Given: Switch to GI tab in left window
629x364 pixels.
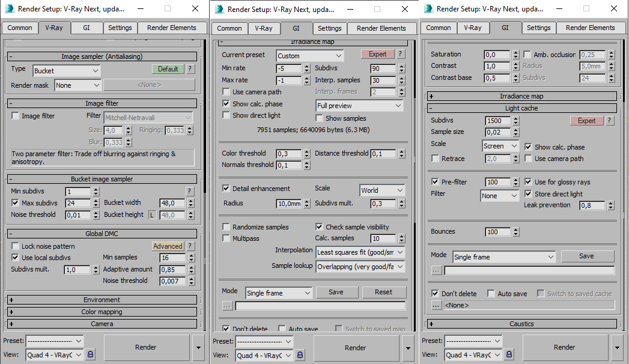Looking at the screenshot, I should coord(87,28).
